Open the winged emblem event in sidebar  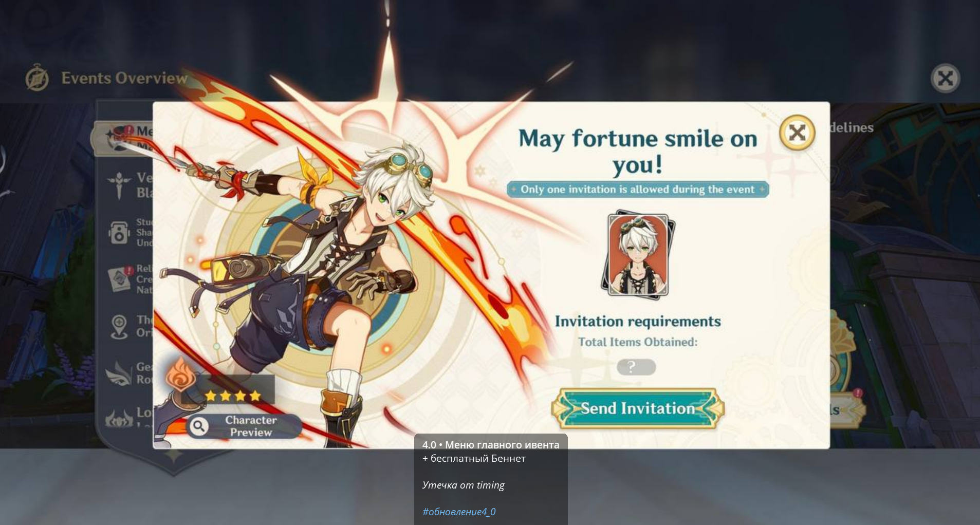119,373
